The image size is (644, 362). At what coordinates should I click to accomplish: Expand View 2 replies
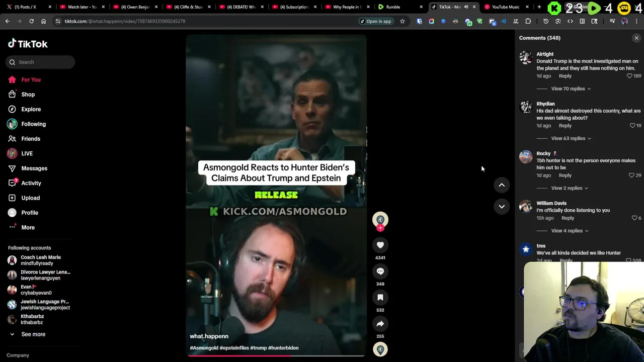tap(569, 188)
